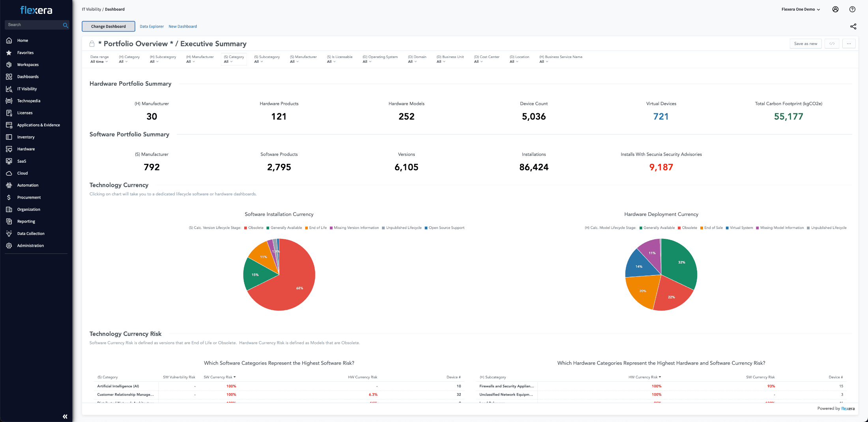Open the Licenses sidebar icon

[9, 113]
